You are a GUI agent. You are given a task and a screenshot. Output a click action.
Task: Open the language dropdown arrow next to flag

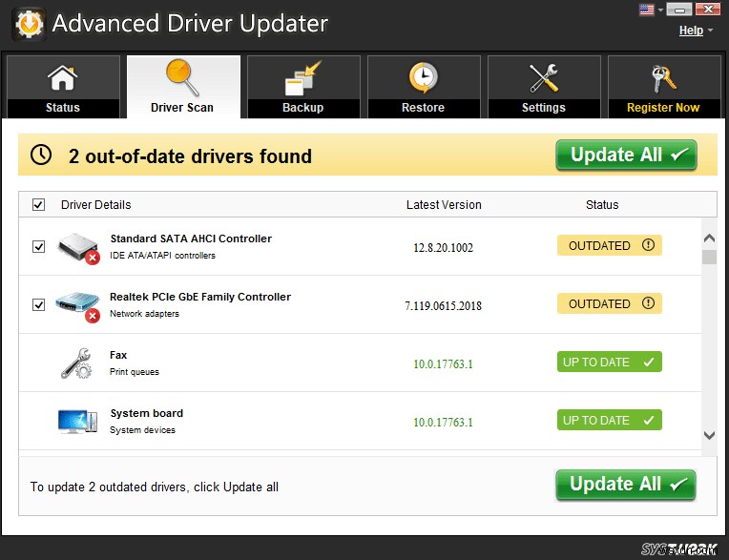[660, 10]
